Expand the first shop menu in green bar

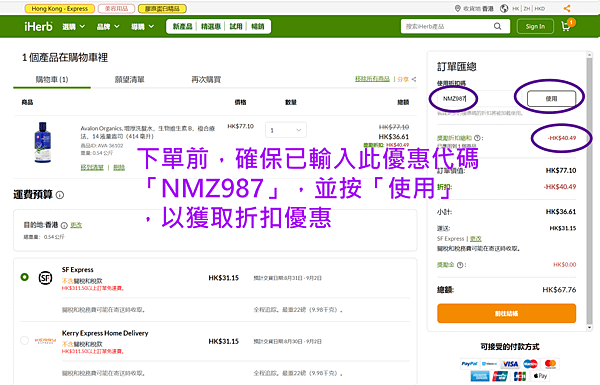[x=73, y=26]
